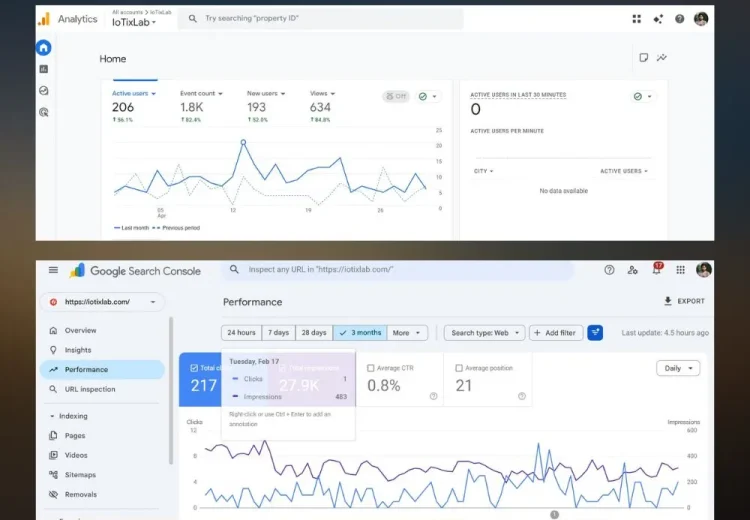Select the 28 days range tab

[314, 332]
